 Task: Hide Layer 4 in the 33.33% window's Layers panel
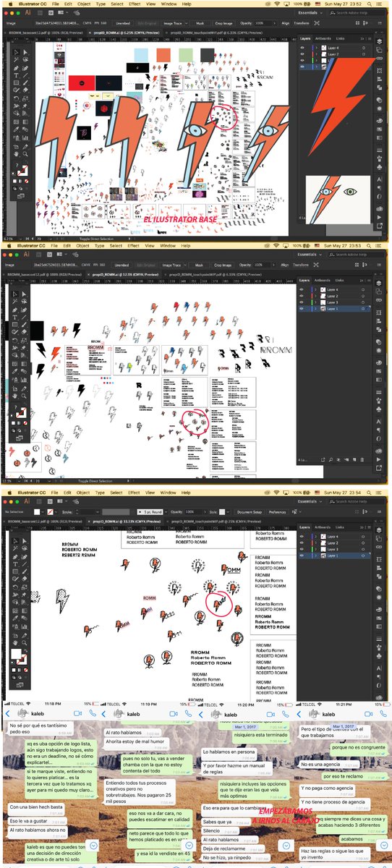coord(302,537)
